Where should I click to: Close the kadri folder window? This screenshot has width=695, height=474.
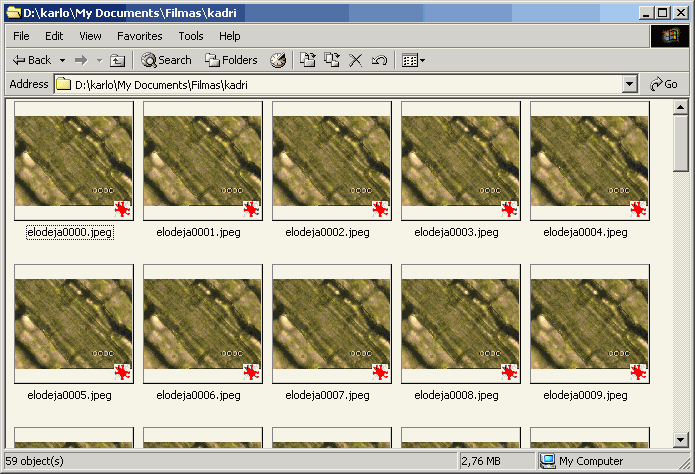coord(680,13)
